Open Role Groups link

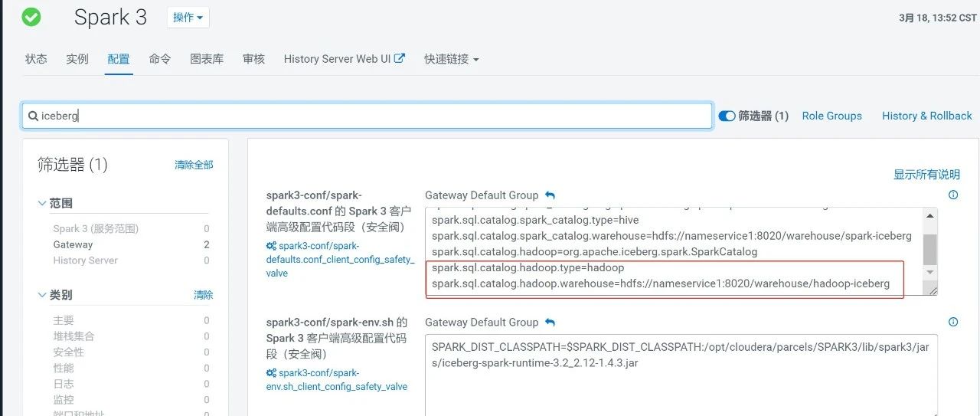pyautogui.click(x=831, y=116)
